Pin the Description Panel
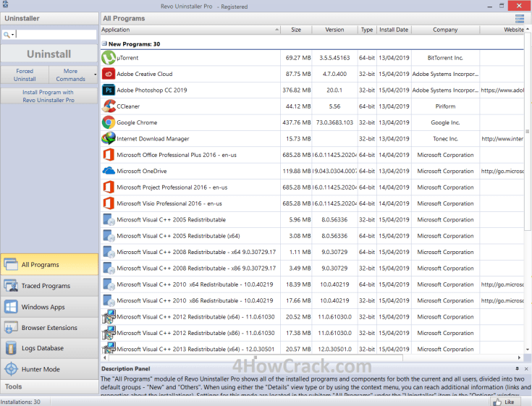532x406 pixels. [517, 368]
